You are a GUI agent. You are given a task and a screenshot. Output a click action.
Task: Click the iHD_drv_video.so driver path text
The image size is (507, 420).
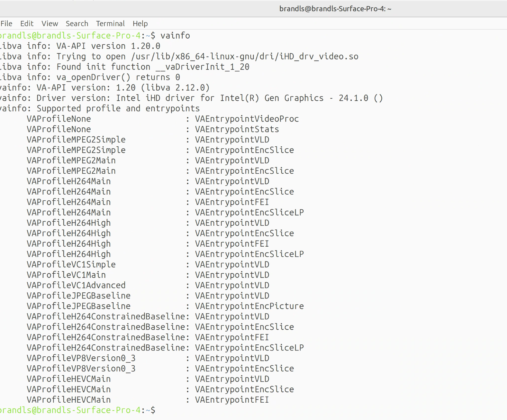(x=245, y=57)
